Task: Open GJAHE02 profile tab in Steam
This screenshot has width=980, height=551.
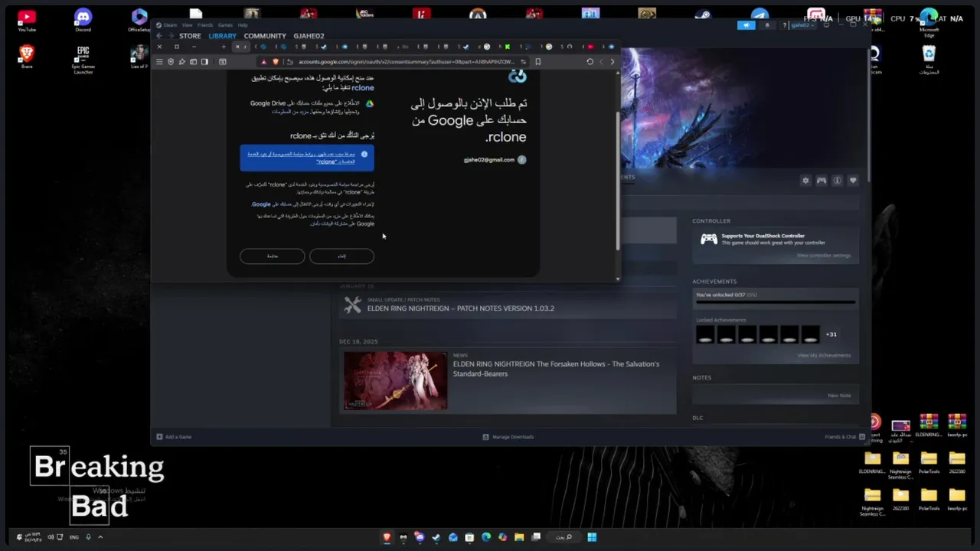Action: click(x=309, y=36)
